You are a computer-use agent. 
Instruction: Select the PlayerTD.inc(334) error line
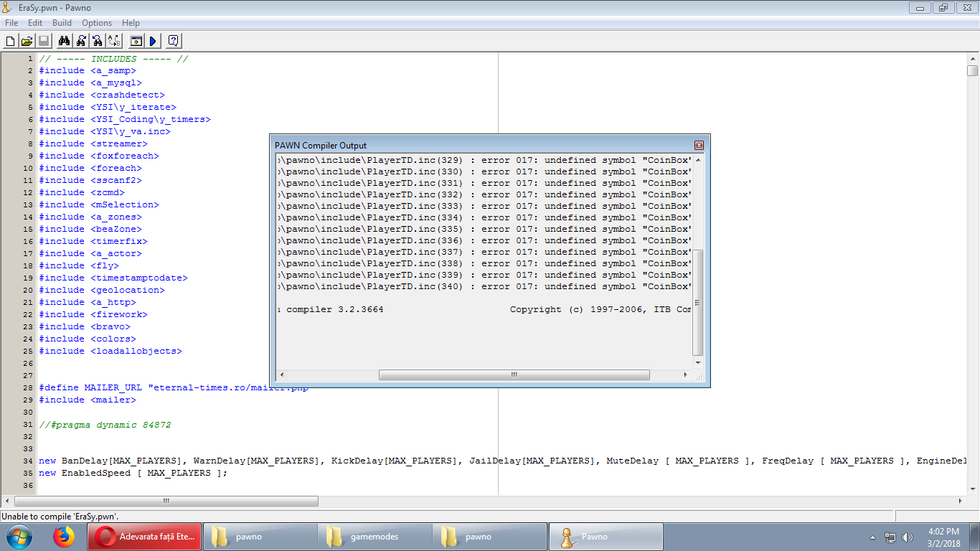[x=484, y=217]
